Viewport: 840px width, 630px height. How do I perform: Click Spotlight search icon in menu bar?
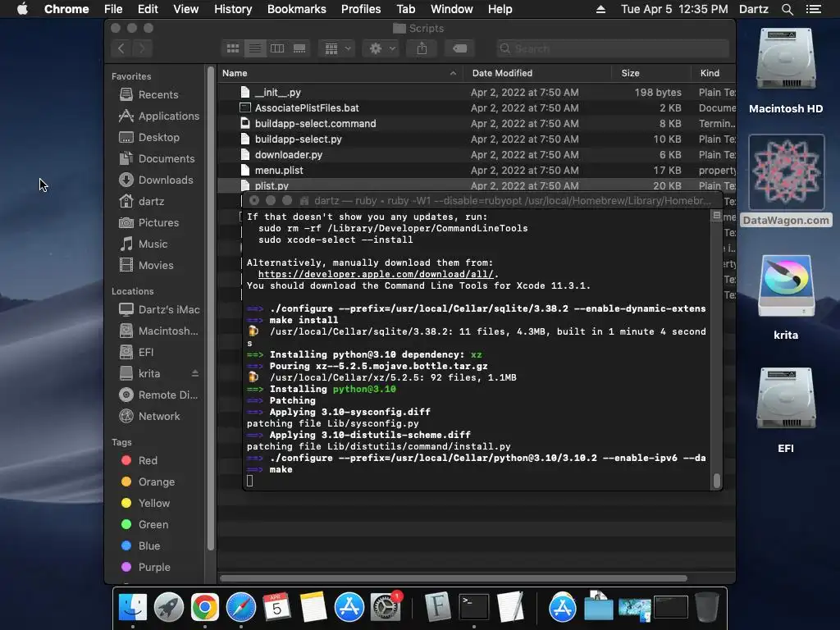click(x=787, y=9)
